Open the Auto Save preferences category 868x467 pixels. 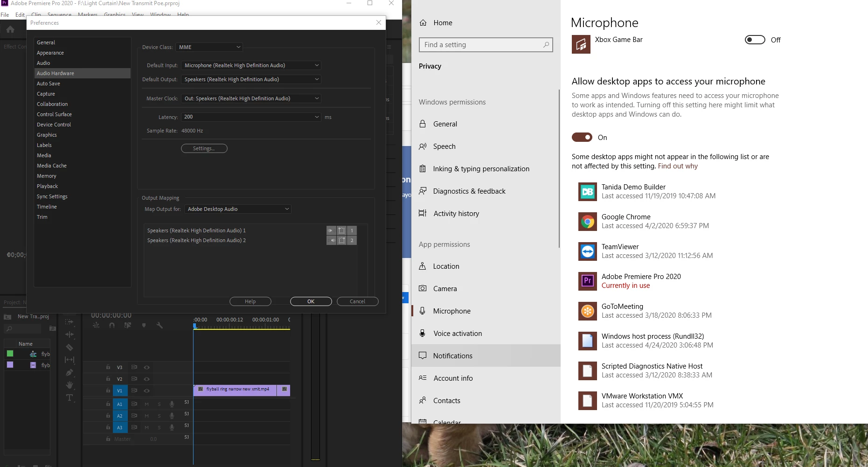pyautogui.click(x=83, y=84)
